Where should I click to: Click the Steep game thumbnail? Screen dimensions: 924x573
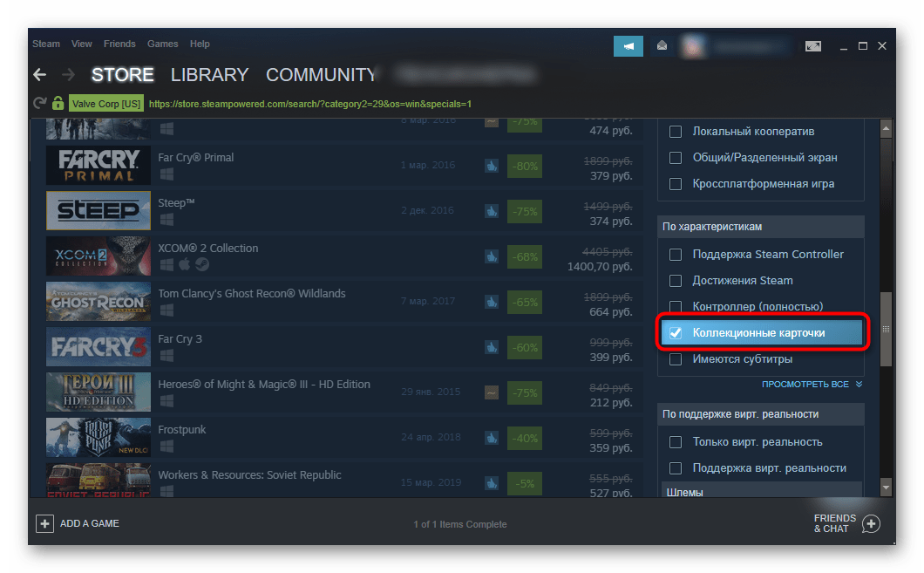(x=99, y=210)
